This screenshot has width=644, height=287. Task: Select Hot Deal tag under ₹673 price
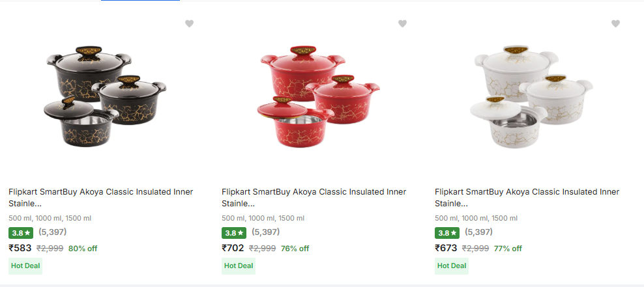pyautogui.click(x=452, y=266)
